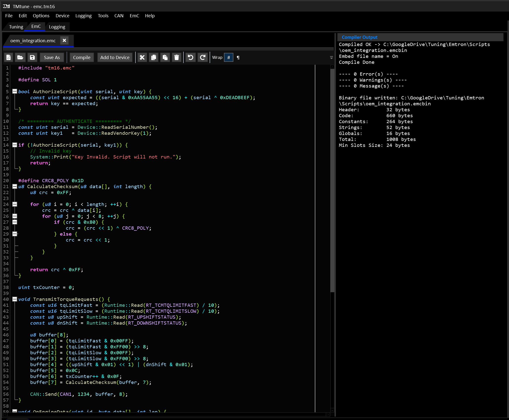Collapse the TransmitTorqueRequests function on line 40
Image resolution: width=509 pixels, height=420 pixels.
pyautogui.click(x=15, y=299)
